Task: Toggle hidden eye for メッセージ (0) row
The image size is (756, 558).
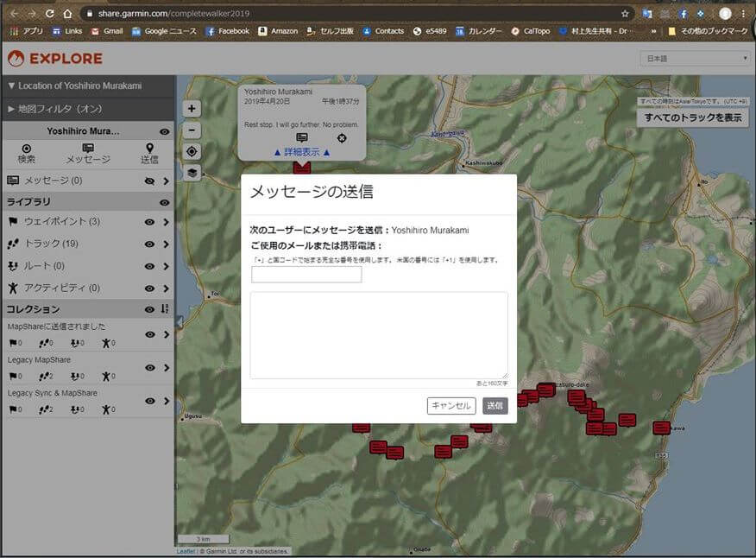Action: click(x=150, y=181)
